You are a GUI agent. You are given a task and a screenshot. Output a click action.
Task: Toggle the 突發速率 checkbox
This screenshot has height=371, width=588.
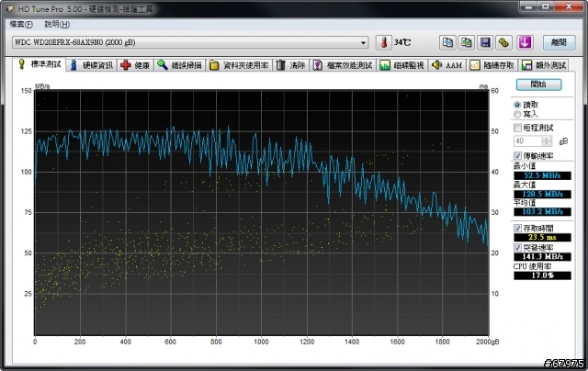point(517,247)
